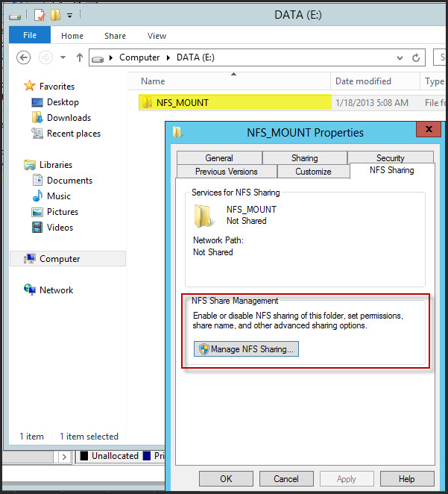Open the Customize tab in Properties
448x494 pixels.
point(313,172)
